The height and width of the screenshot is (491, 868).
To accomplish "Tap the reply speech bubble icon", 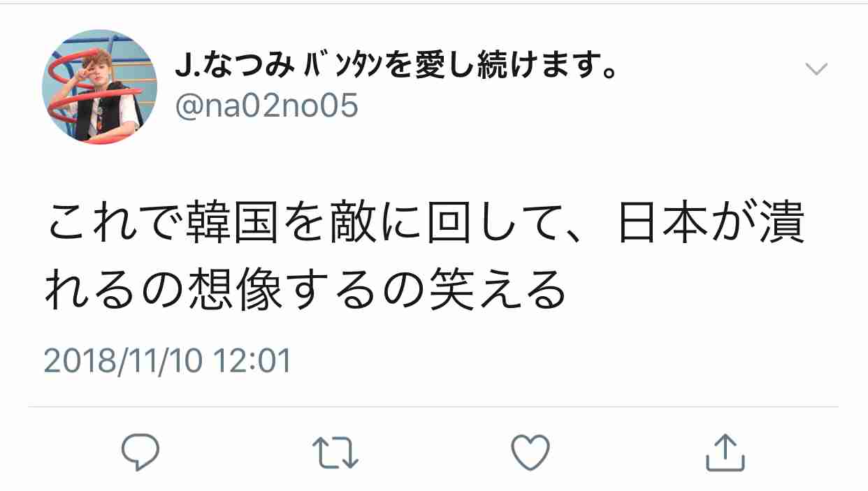I will pyautogui.click(x=140, y=453).
